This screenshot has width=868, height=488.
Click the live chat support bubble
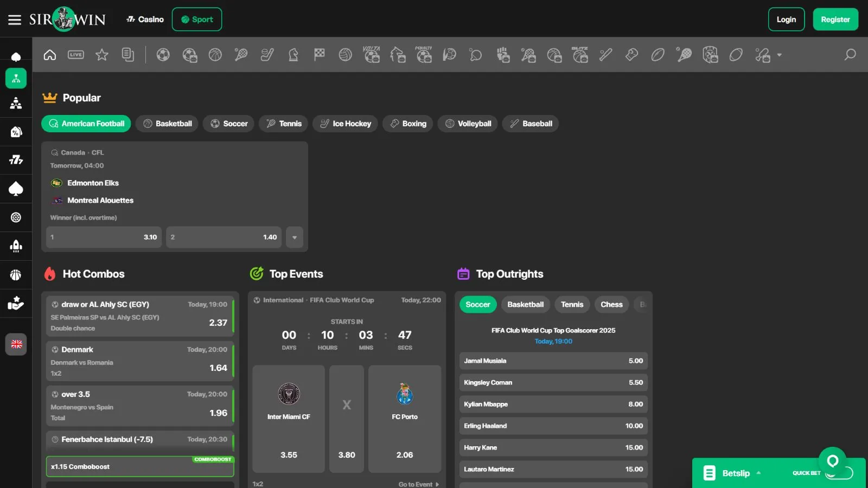click(832, 461)
